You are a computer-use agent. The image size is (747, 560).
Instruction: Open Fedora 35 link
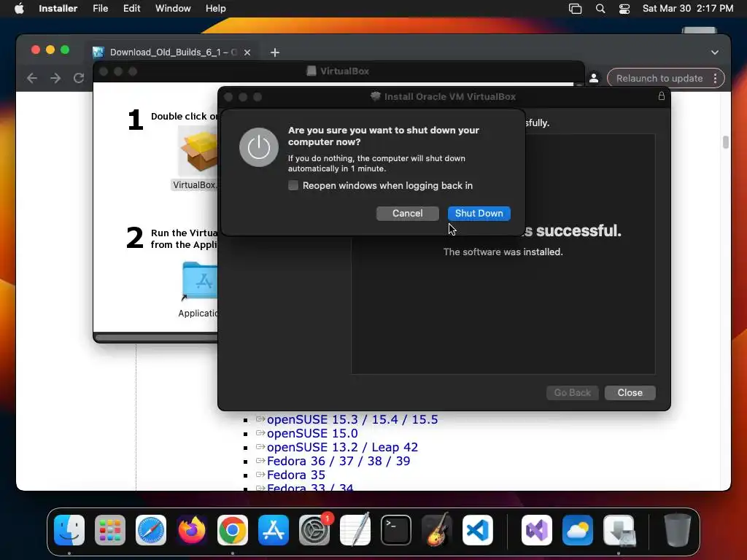click(x=296, y=475)
